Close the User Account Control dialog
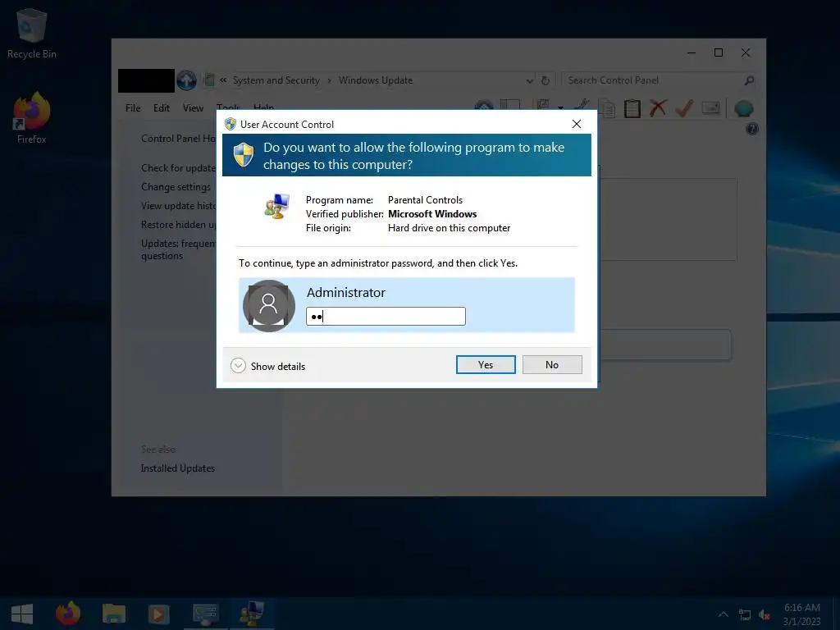 point(577,124)
